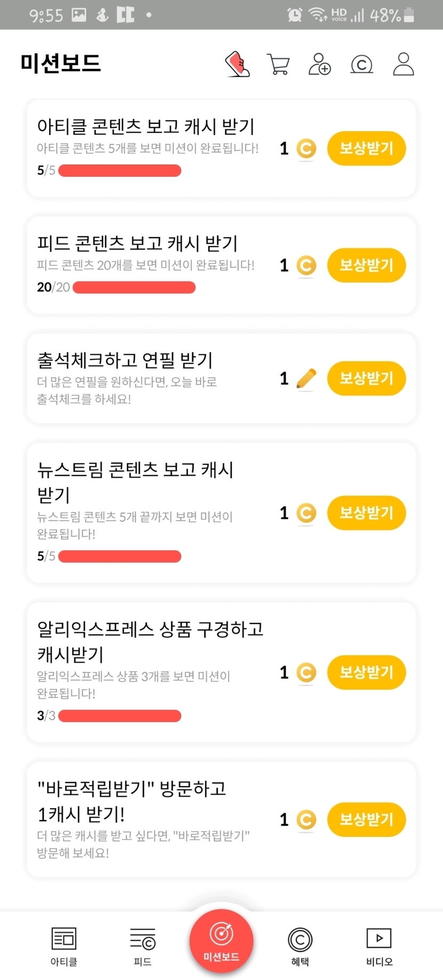Claim reward for 아티클 콘텐츠 mission
443x980 pixels.
point(366,148)
